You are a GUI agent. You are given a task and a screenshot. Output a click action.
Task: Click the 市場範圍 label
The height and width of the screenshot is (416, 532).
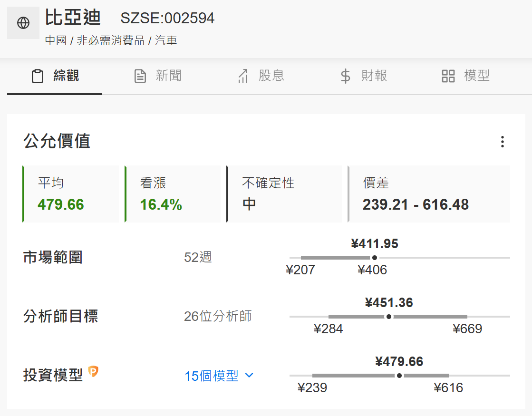(x=53, y=257)
